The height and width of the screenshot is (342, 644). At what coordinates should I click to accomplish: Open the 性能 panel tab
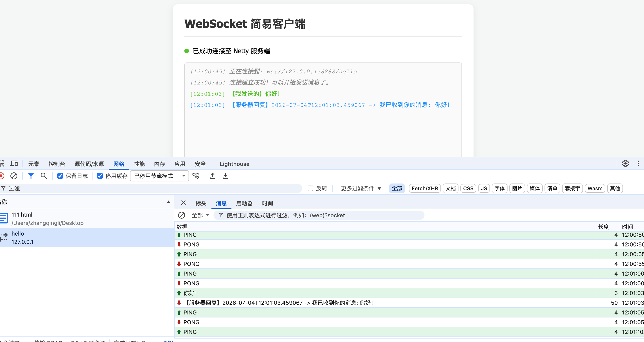[x=139, y=164]
